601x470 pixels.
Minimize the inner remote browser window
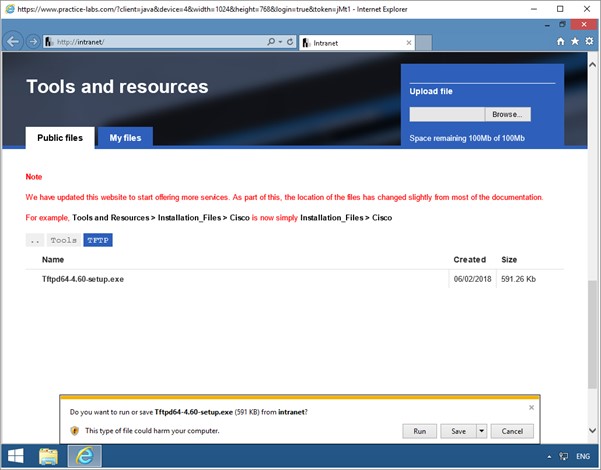pyautogui.click(x=547, y=25)
